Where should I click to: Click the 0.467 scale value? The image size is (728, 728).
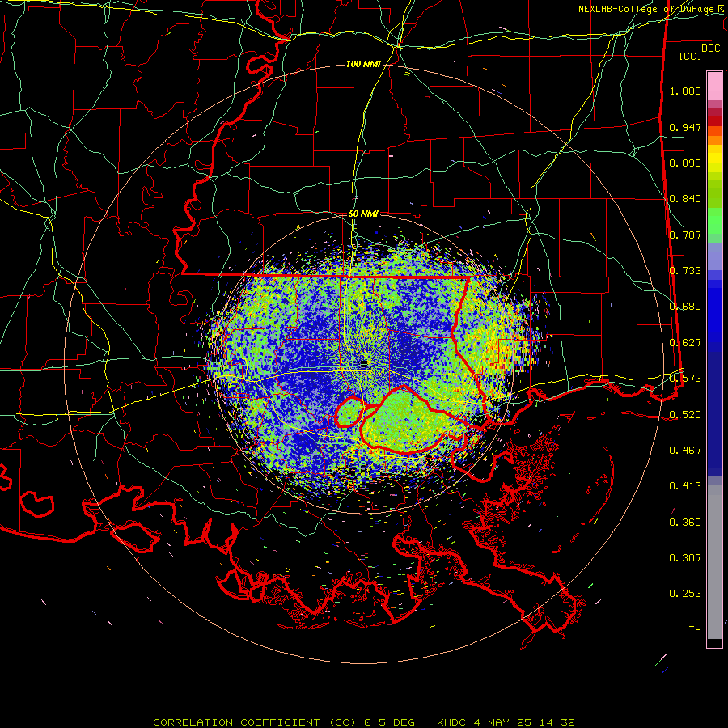point(685,450)
